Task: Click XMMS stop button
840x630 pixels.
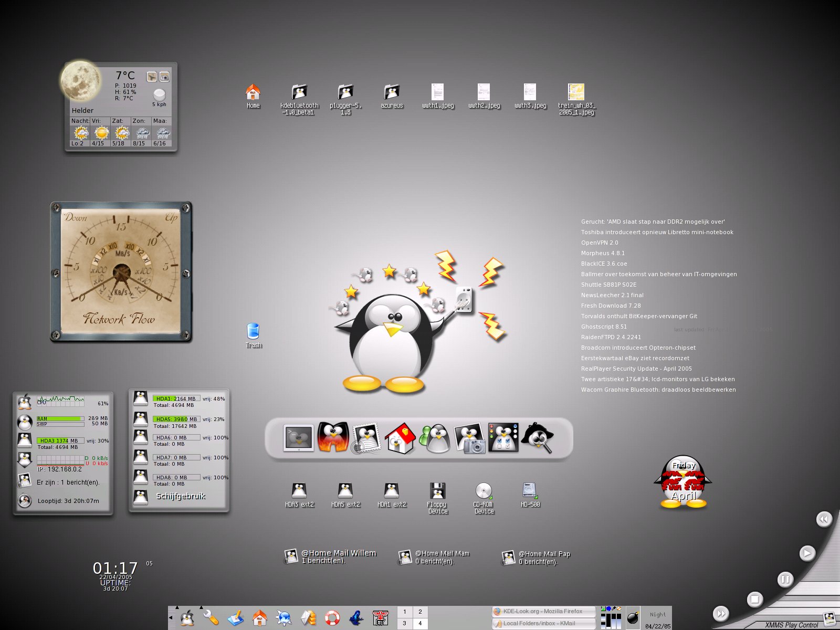Action: [754, 599]
